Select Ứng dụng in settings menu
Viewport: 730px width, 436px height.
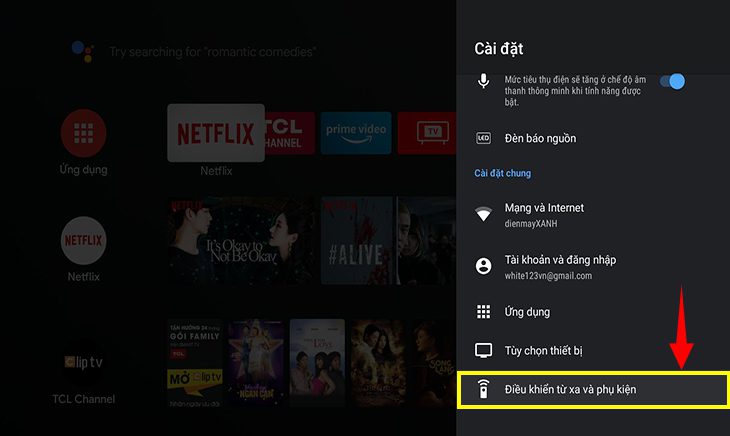pyautogui.click(x=527, y=312)
